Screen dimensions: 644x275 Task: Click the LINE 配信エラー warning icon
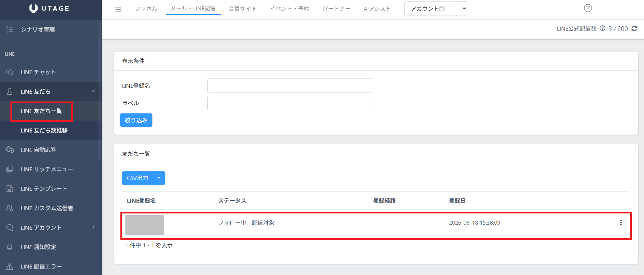10,266
